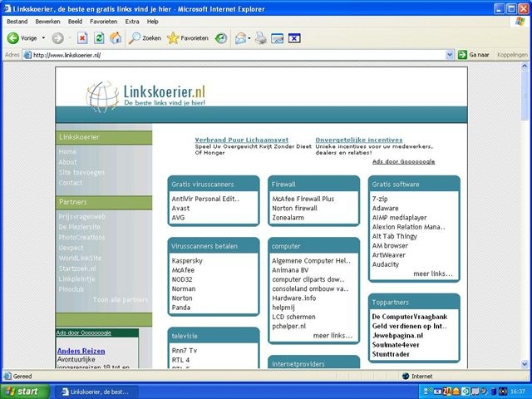The image size is (532, 399).
Task: Open the Hardware.info link
Action: point(293,298)
